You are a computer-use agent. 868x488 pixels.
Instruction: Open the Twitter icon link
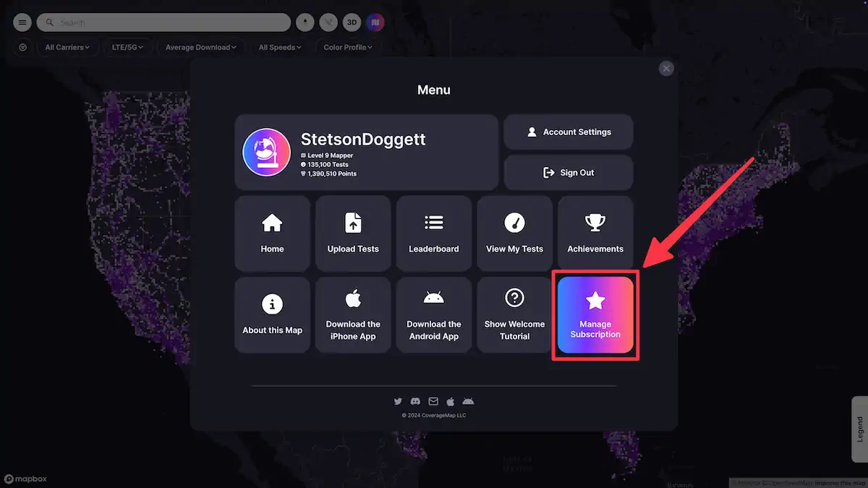point(398,401)
